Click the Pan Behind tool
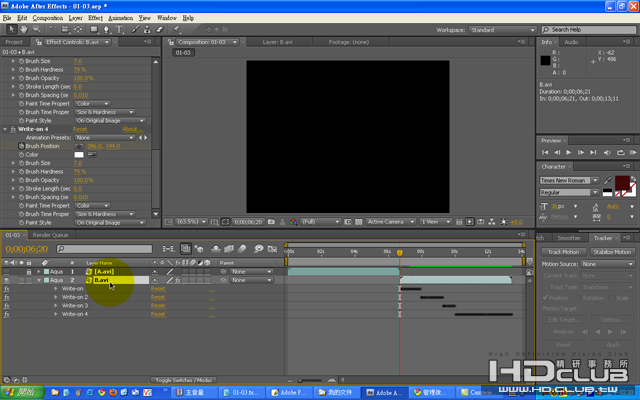640x400 pixels. tap(78, 29)
